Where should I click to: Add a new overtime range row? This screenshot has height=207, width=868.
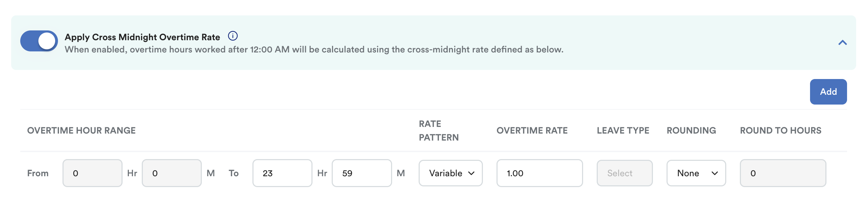pyautogui.click(x=828, y=92)
